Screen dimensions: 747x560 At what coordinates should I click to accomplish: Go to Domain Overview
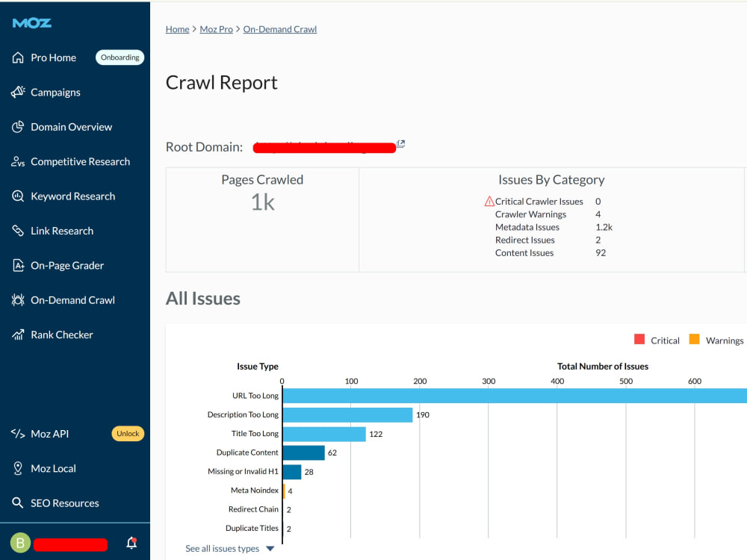coord(72,127)
